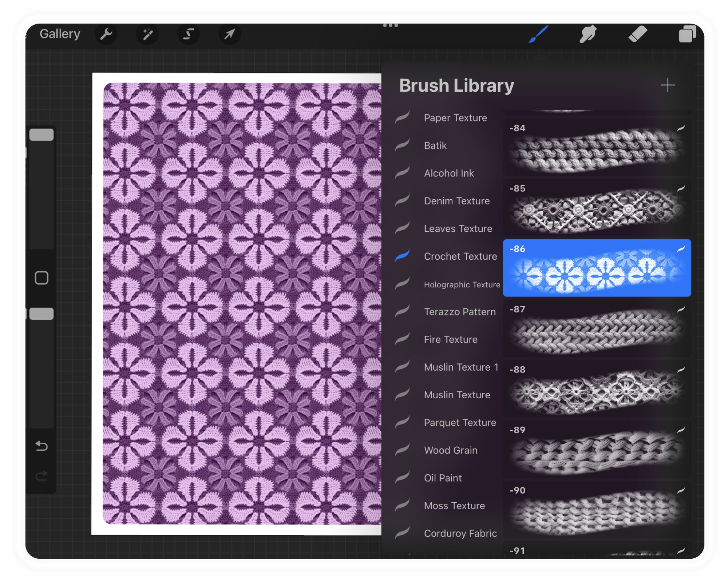Add a new brush with the plus icon
The width and height of the screenshot is (728, 582).
coord(668,85)
